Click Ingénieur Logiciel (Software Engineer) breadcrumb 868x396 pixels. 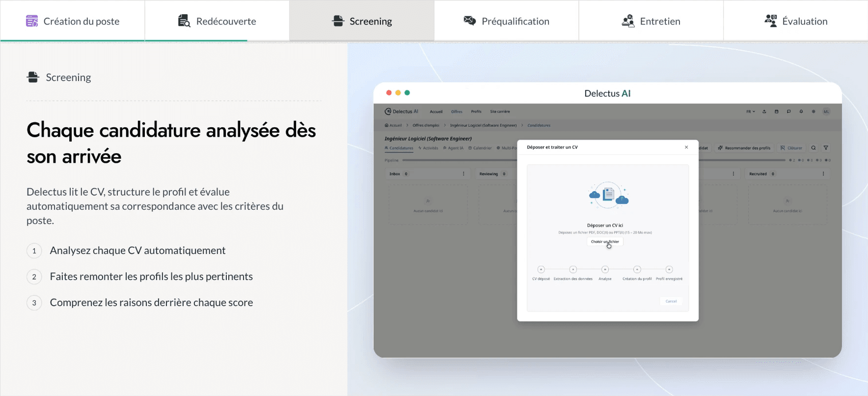point(483,125)
